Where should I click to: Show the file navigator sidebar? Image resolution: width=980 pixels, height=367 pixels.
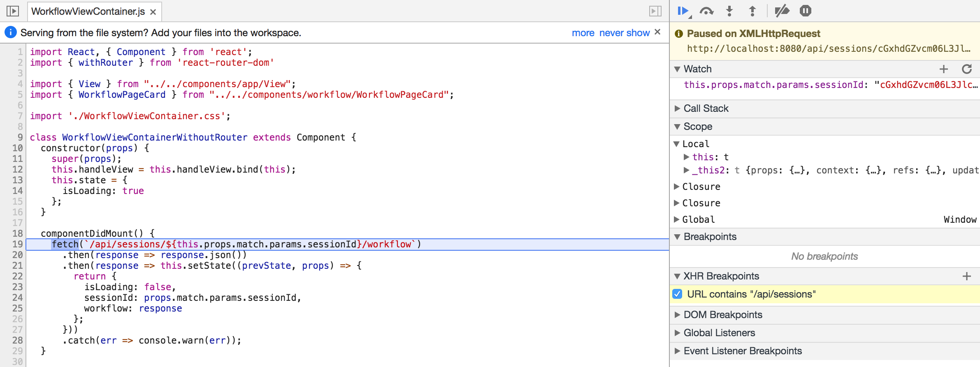pos(13,11)
